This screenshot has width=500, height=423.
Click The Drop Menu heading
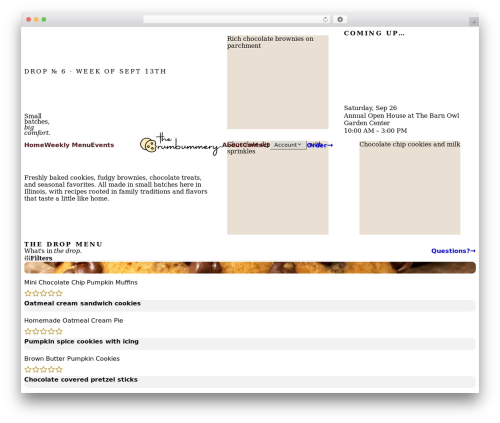pyautogui.click(x=63, y=244)
